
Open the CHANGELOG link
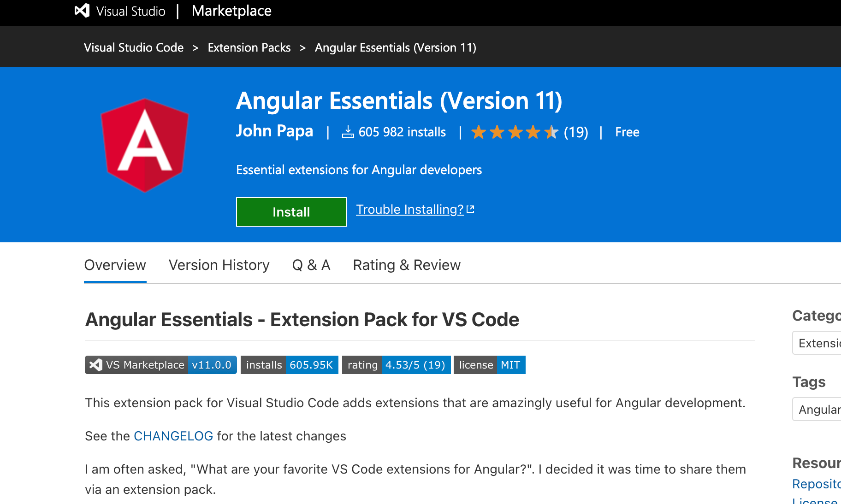click(x=173, y=436)
